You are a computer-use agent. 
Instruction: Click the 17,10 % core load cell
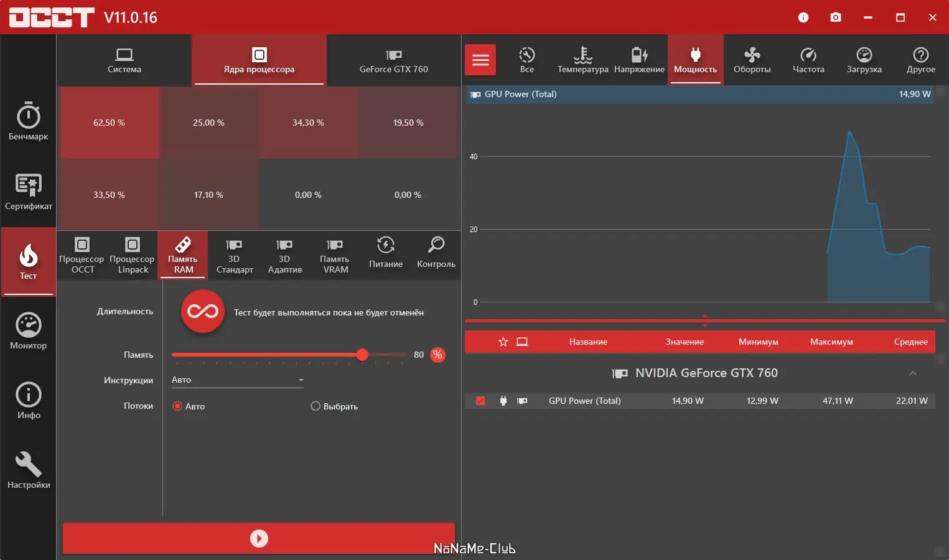coord(208,195)
